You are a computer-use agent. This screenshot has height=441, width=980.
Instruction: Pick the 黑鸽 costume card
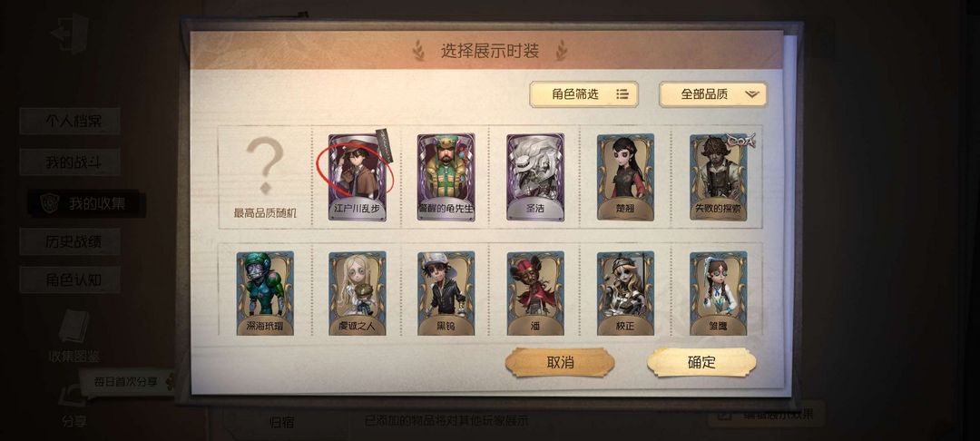(446, 294)
